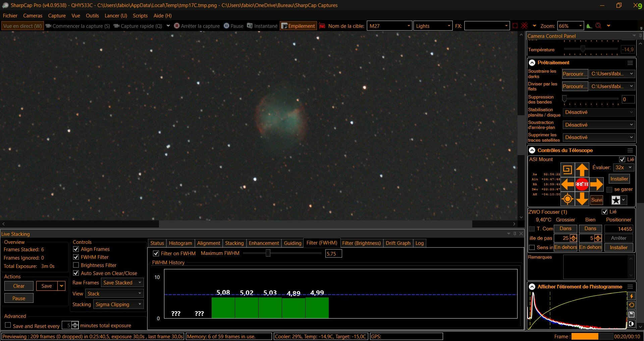Click the red NG crosshair toolbar icon

point(322,26)
